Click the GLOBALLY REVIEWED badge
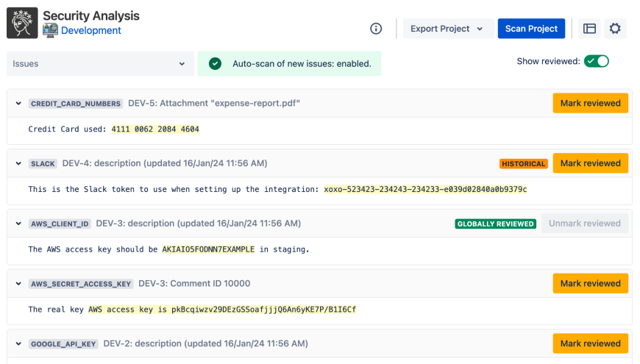This screenshot has width=640, height=364. [x=495, y=224]
